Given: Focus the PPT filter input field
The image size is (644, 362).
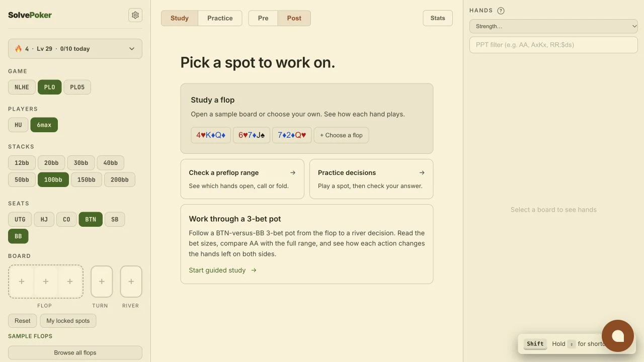Looking at the screenshot, I should click(553, 45).
